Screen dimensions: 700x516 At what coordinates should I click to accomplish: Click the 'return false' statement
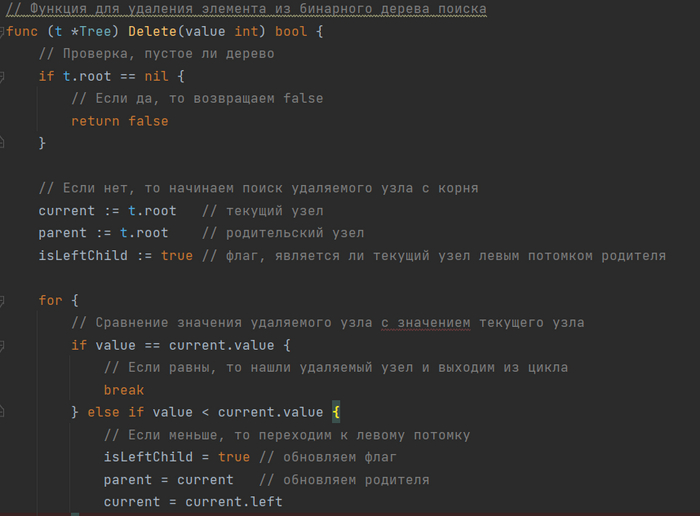pyautogui.click(x=119, y=121)
